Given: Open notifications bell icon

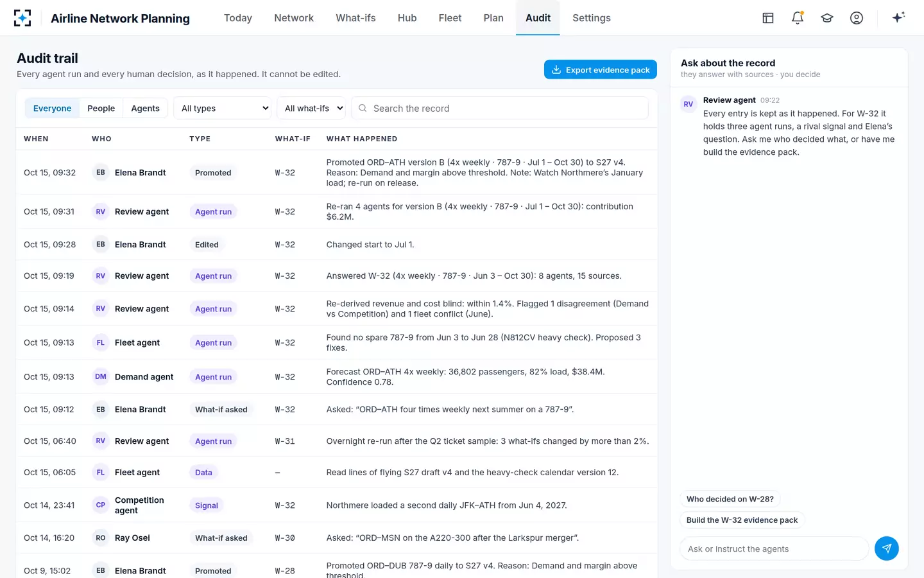Looking at the screenshot, I should pos(798,18).
